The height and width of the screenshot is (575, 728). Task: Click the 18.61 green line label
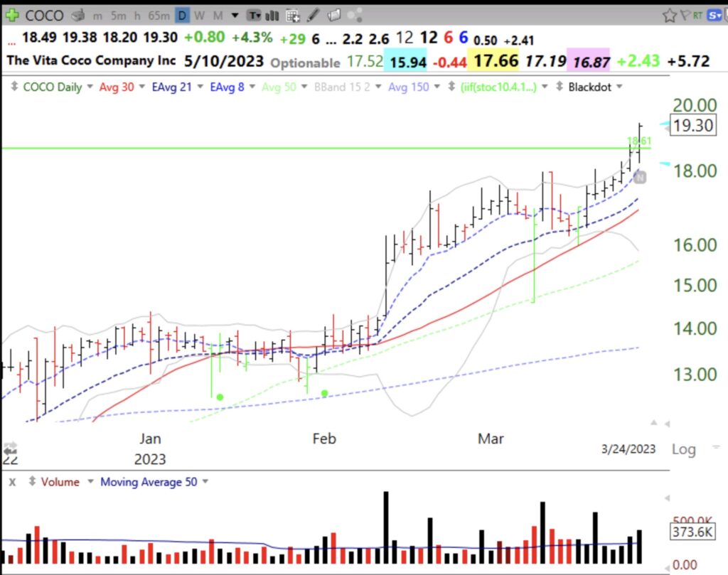click(x=639, y=140)
